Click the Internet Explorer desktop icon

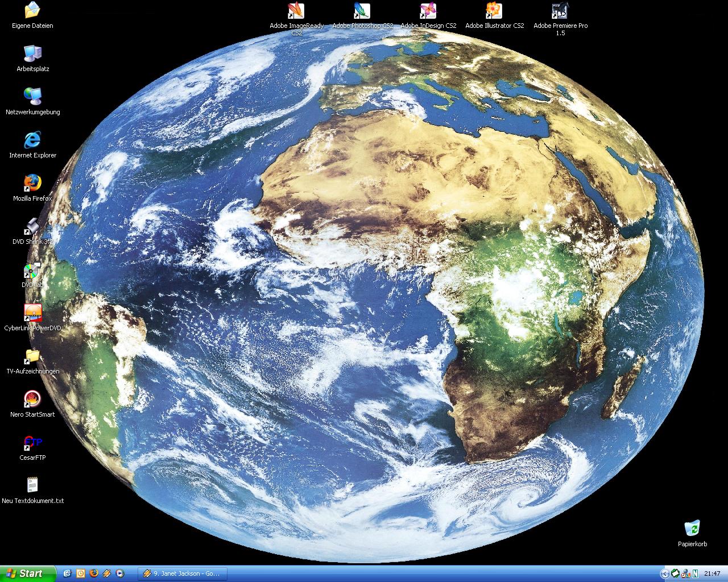point(32,140)
